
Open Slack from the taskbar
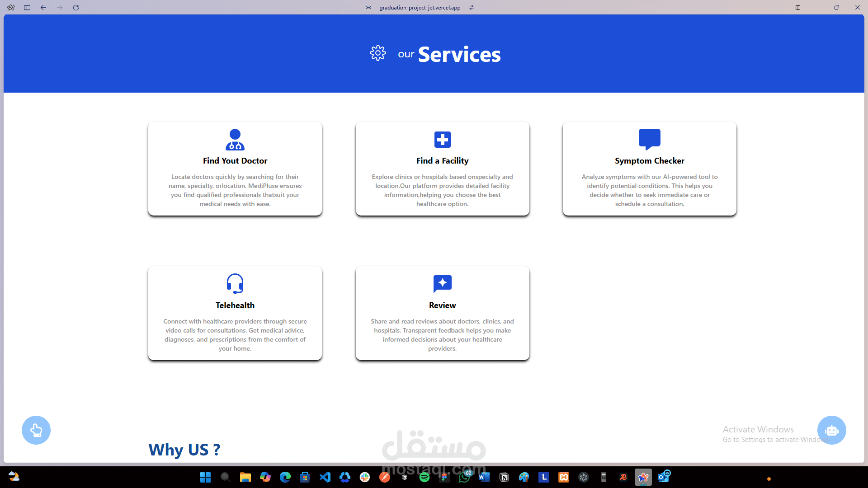tap(364, 477)
